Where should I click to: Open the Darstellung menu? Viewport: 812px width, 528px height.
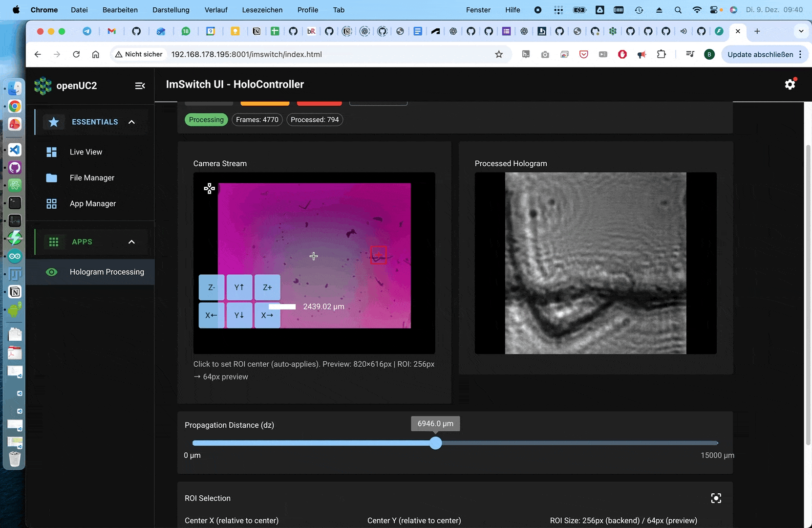[171, 10]
